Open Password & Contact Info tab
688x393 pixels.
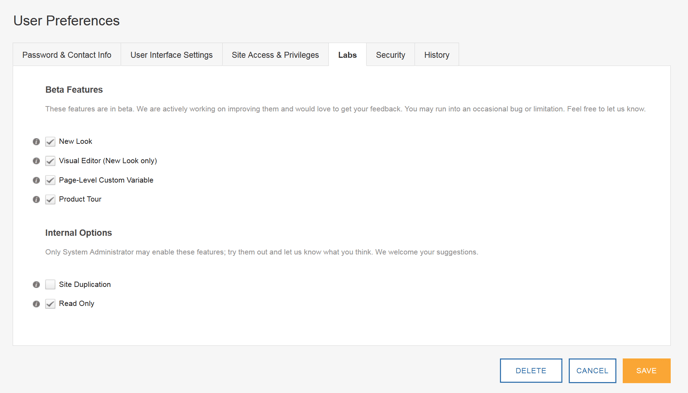[x=67, y=55]
